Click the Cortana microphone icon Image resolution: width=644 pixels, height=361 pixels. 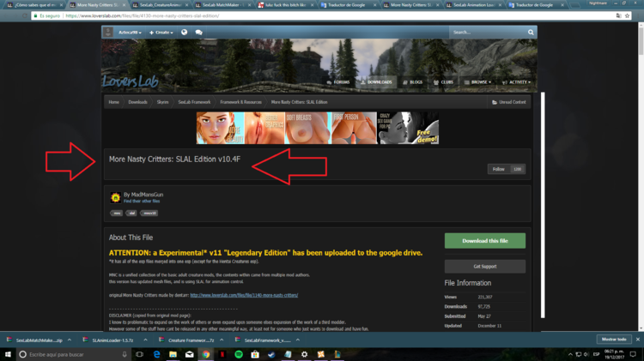tap(125, 354)
